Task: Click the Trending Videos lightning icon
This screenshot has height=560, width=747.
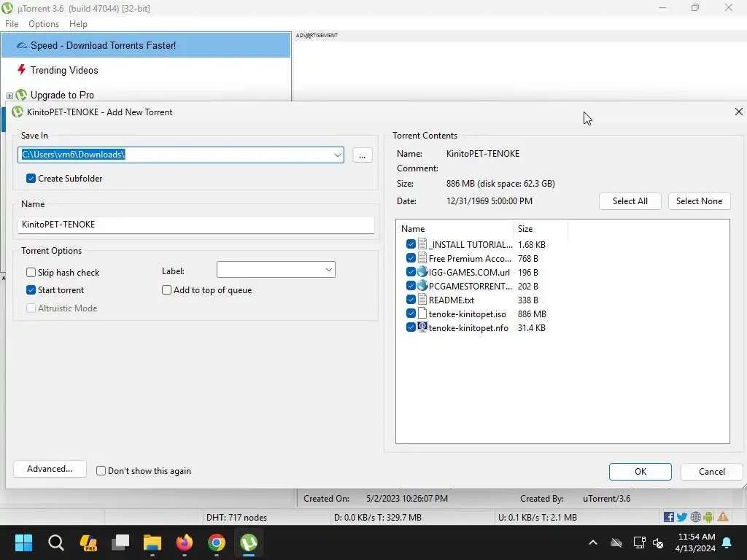Action: click(21, 70)
